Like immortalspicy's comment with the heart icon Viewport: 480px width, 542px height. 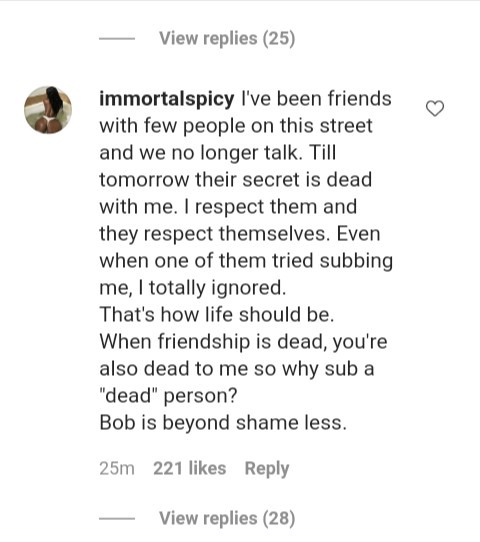[x=435, y=109]
